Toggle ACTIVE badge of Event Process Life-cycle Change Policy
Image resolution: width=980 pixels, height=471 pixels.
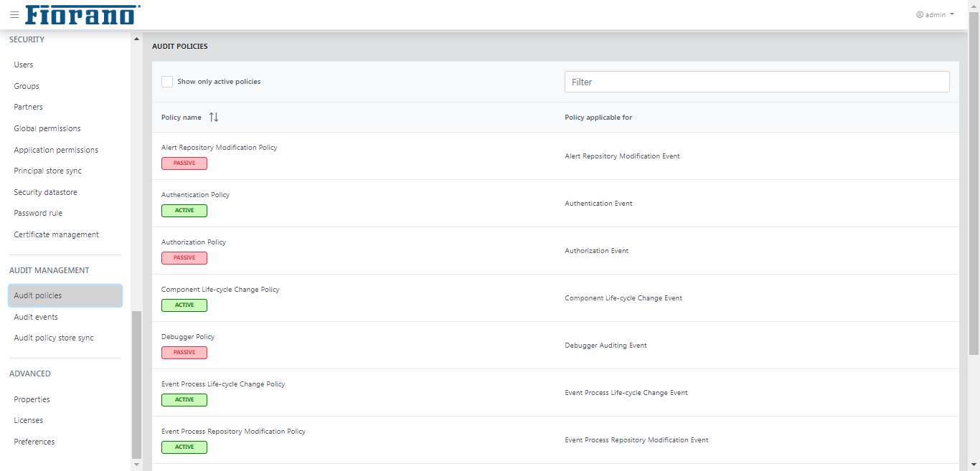pos(184,400)
